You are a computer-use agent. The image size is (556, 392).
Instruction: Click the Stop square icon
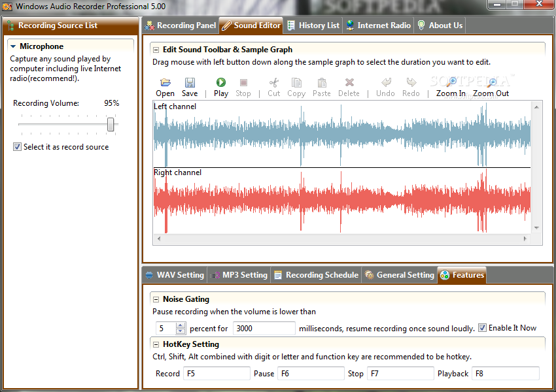(243, 82)
